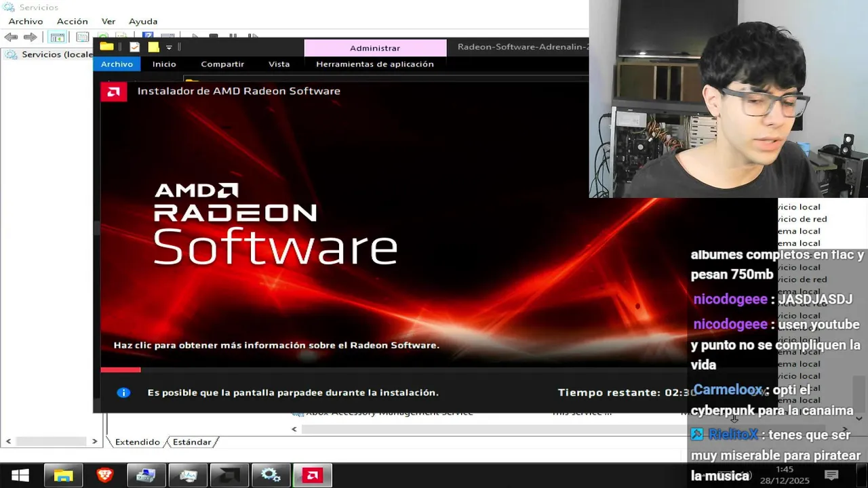Viewport: 868px width, 488px height.
Task: Open the Ayuda menu in Servicios
Action: (143, 21)
